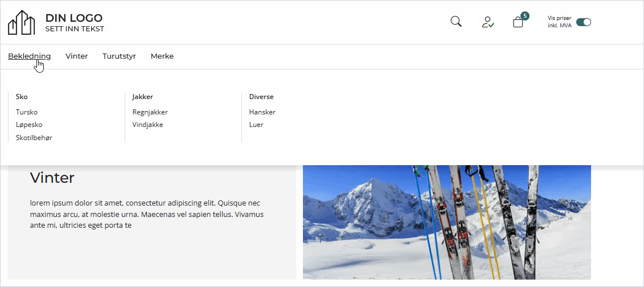Screen dimensions: 644x287
Task: Click the search magnifier icon
Action: pyautogui.click(x=456, y=22)
